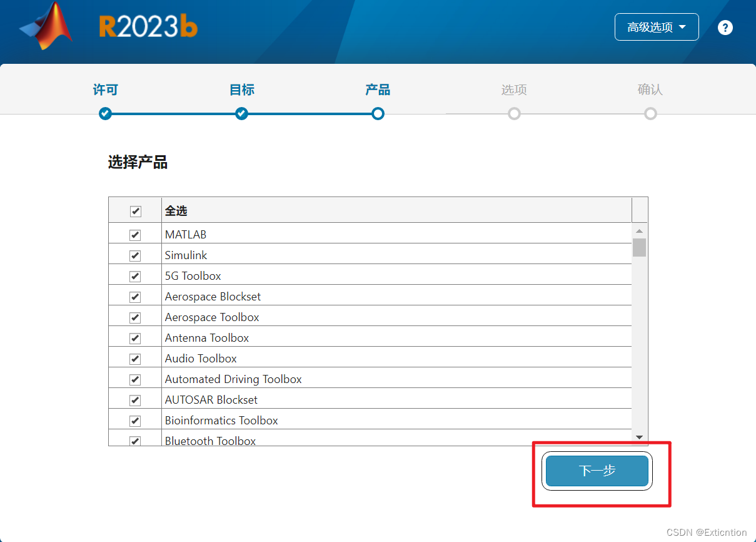Viewport: 756px width, 542px height.
Task: Click the 选项 step circle
Action: 514,114
